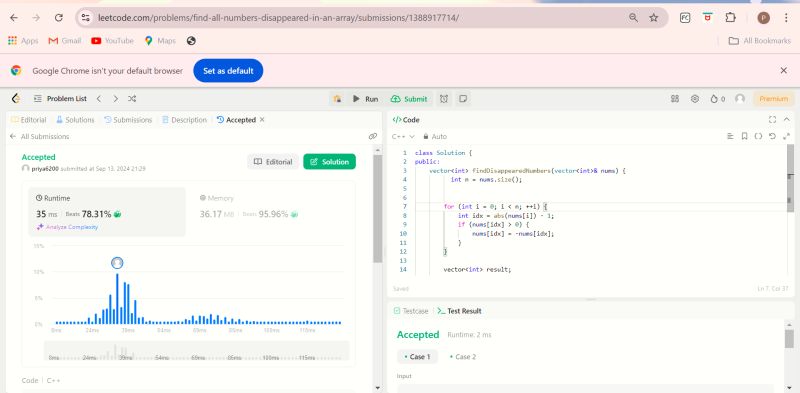Screen dimensions: 800x393
Task: Go to next problem arrow
Action: tap(115, 99)
